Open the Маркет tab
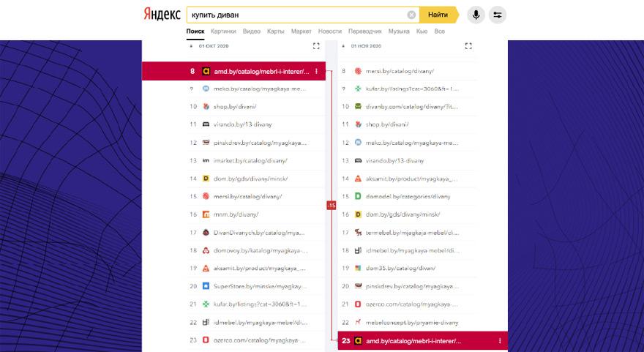644x352 pixels. (x=301, y=31)
